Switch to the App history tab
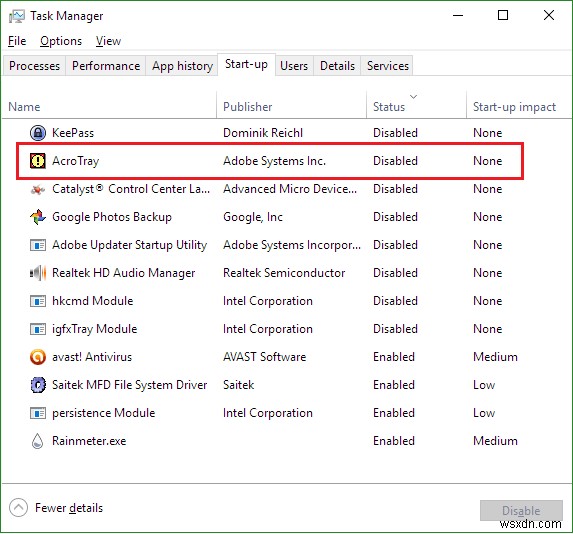573x534 pixels. click(182, 66)
